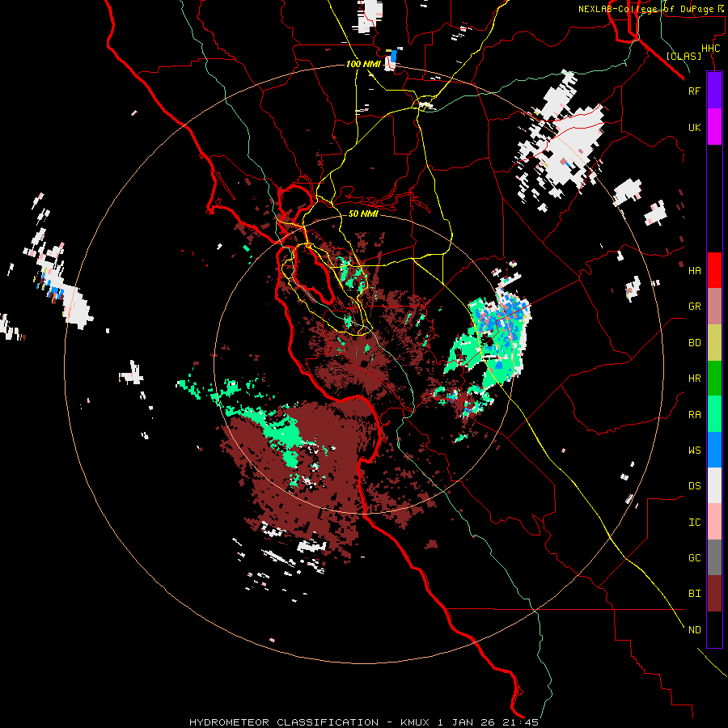Click the GR legend label
This screenshot has width=728, height=728.
point(694,307)
